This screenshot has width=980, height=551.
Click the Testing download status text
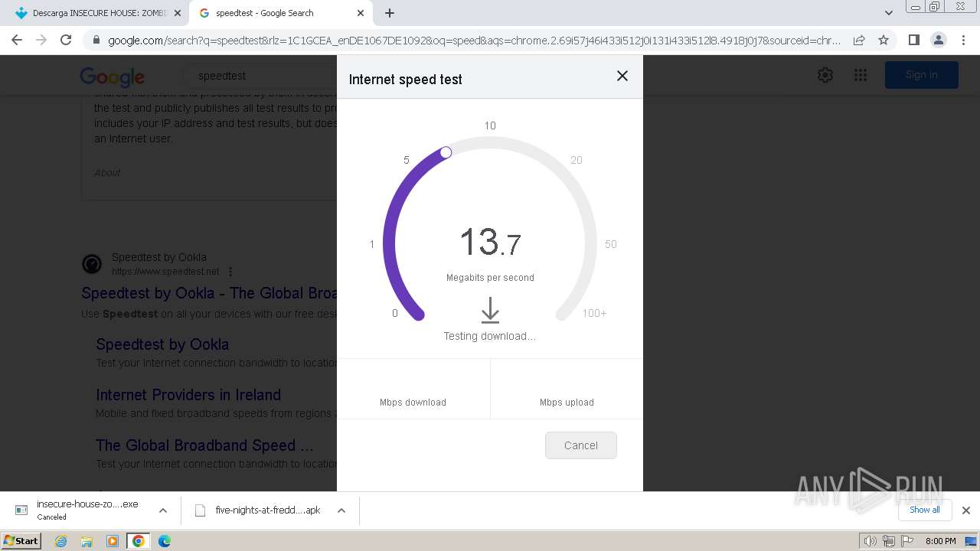click(x=490, y=336)
